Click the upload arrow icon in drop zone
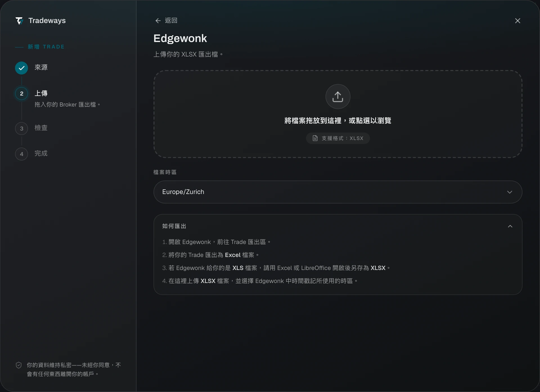 pyautogui.click(x=338, y=96)
